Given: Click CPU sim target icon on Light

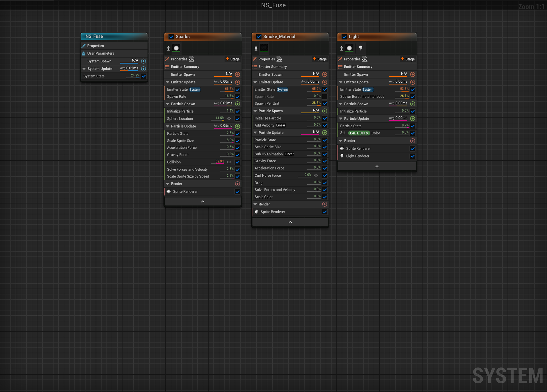Looking at the screenshot, I should (365, 59).
